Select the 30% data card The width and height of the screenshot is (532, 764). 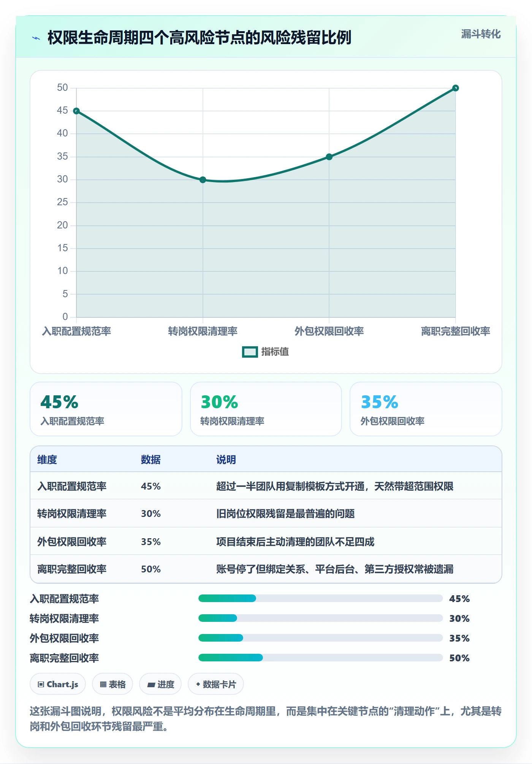tap(266, 409)
